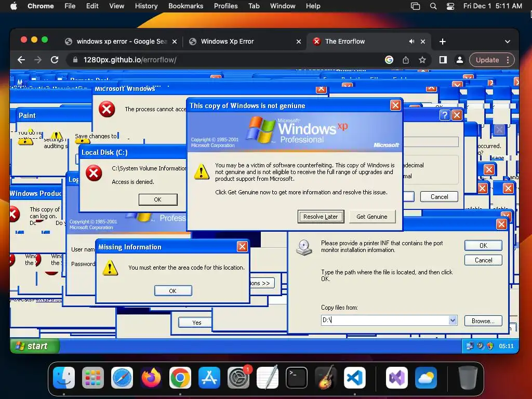The image size is (532, 399).
Task: Reload the errorflow page
Action: point(55,60)
